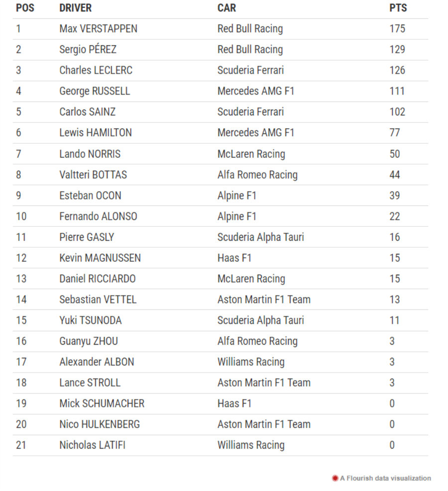The height and width of the screenshot is (491, 448).
Task: Click Nicholas LATIFI's Williams Racing cell
Action: click(251, 445)
